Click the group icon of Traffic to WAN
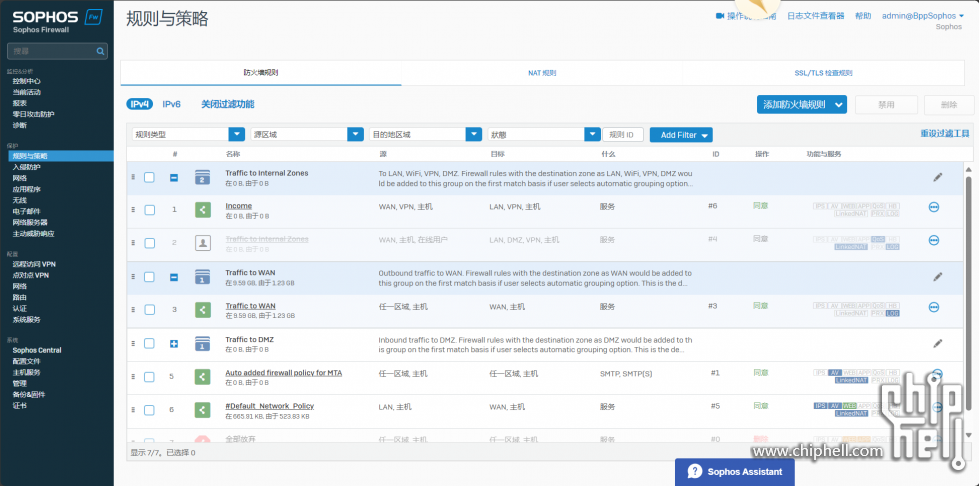 (x=202, y=277)
